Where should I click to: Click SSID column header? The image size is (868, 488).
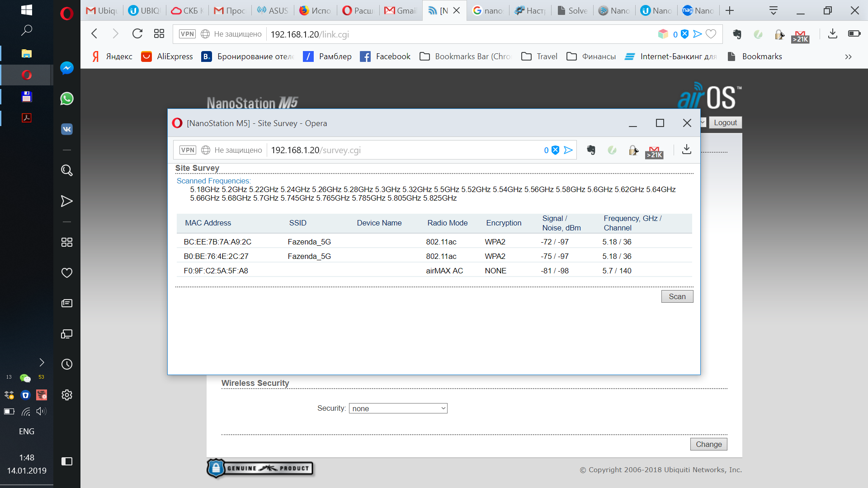pyautogui.click(x=298, y=223)
